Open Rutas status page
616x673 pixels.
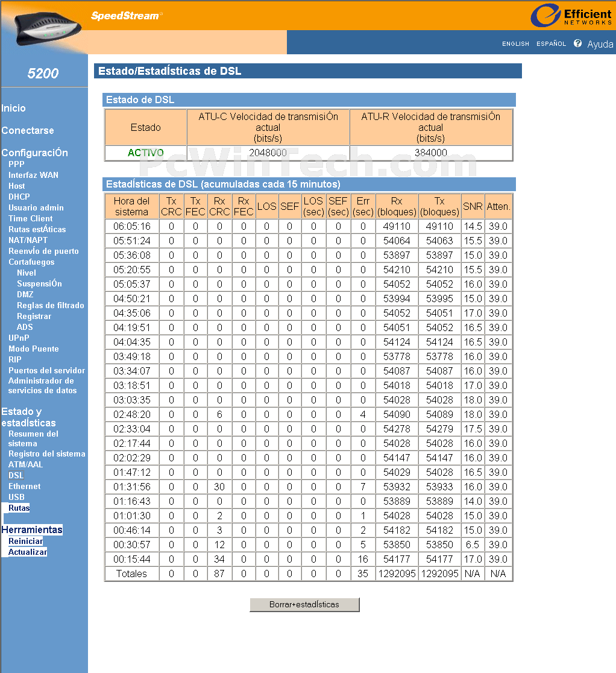[19, 508]
